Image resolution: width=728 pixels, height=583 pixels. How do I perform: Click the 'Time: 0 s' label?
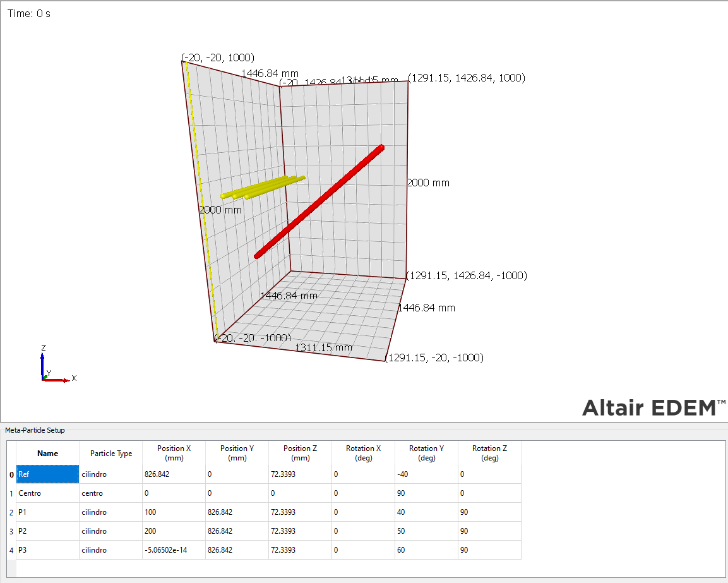coord(29,13)
